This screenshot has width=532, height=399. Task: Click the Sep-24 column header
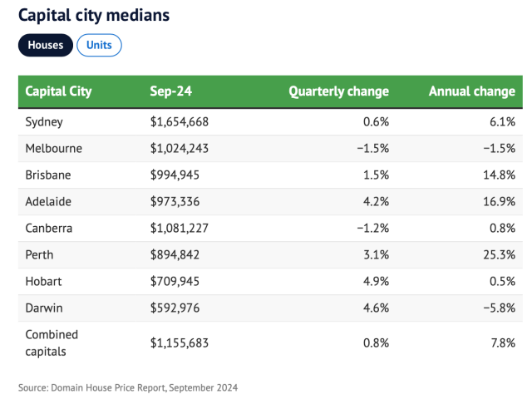point(171,91)
